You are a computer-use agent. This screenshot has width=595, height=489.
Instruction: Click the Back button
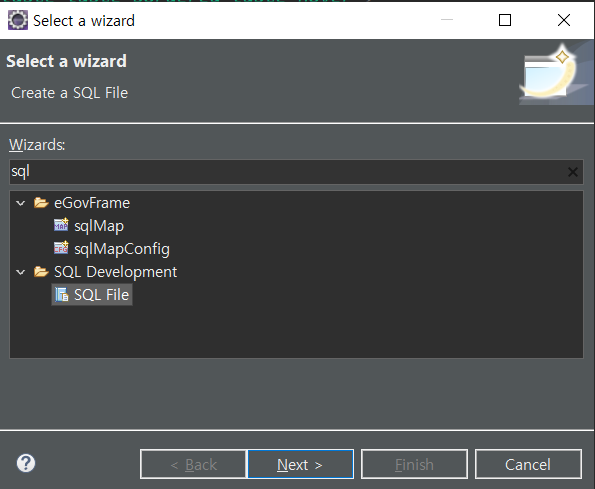(194, 464)
